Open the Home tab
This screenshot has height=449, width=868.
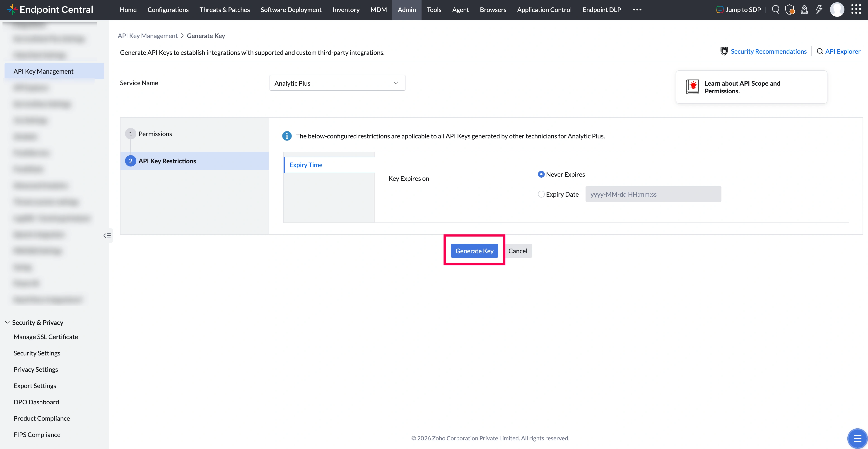tap(128, 10)
